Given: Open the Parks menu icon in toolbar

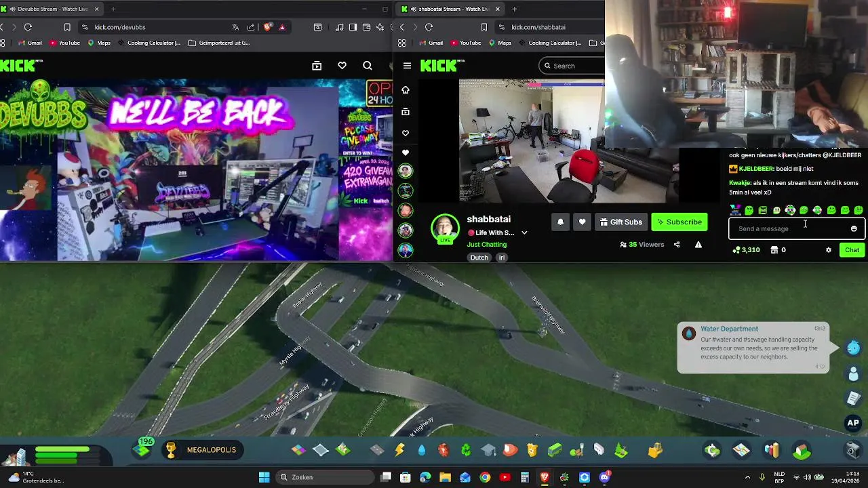Looking at the screenshot, I should tap(577, 450).
